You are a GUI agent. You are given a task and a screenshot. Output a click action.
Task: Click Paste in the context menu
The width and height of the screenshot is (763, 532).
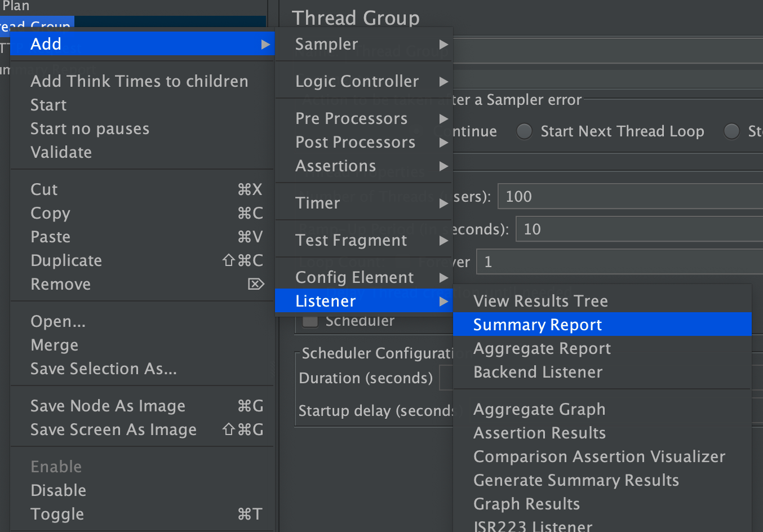tap(50, 237)
